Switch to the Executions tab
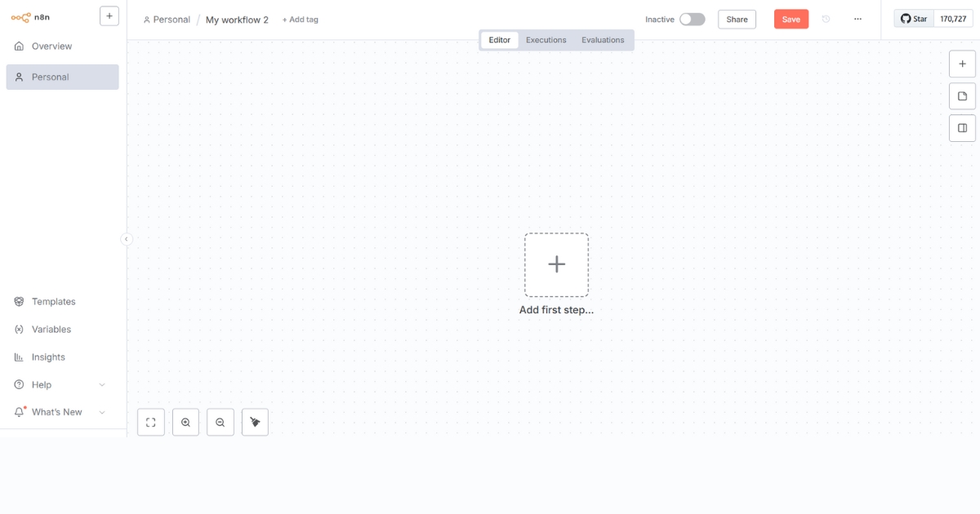The height and width of the screenshot is (514, 980). coord(546,40)
